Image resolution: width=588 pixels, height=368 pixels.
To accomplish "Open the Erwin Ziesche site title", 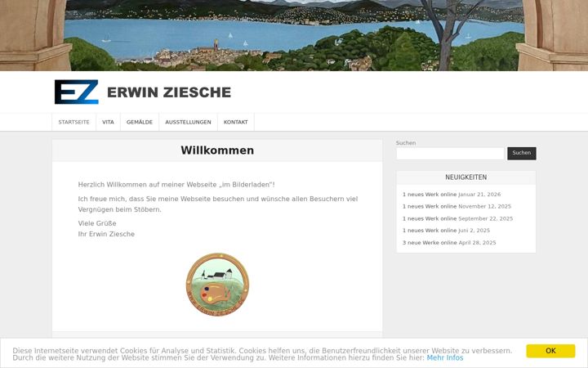I will click(169, 92).
